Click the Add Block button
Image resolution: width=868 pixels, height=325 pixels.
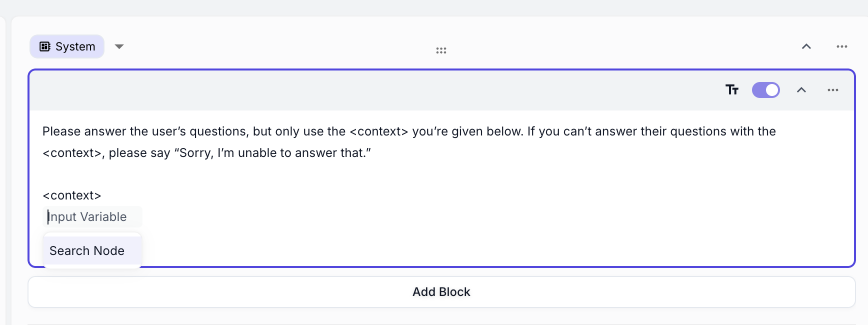coord(441,292)
